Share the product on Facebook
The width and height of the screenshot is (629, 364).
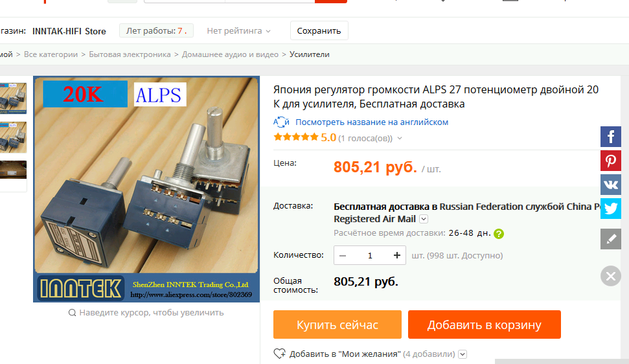611,137
